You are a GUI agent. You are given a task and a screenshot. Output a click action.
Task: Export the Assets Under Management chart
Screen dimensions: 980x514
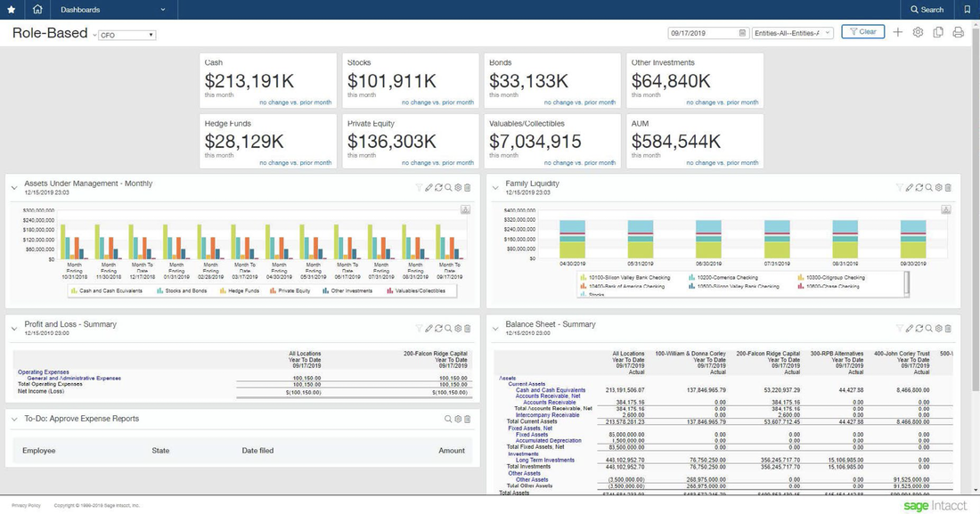tap(466, 209)
